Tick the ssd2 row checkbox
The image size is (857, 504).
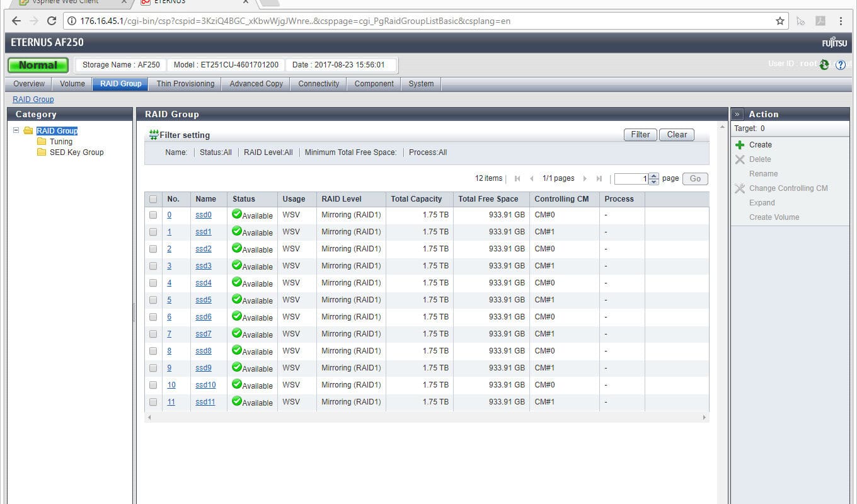click(153, 249)
